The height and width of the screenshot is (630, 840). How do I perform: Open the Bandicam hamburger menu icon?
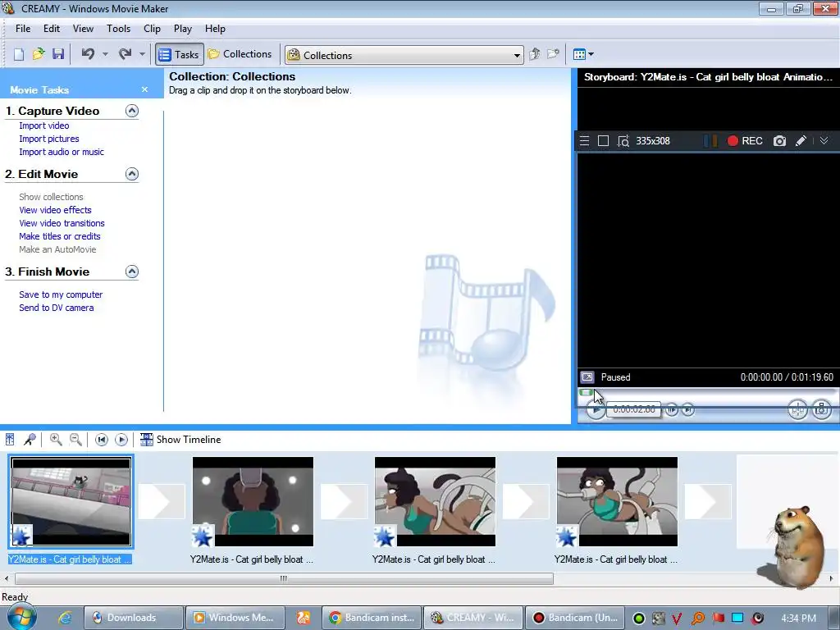coord(584,141)
